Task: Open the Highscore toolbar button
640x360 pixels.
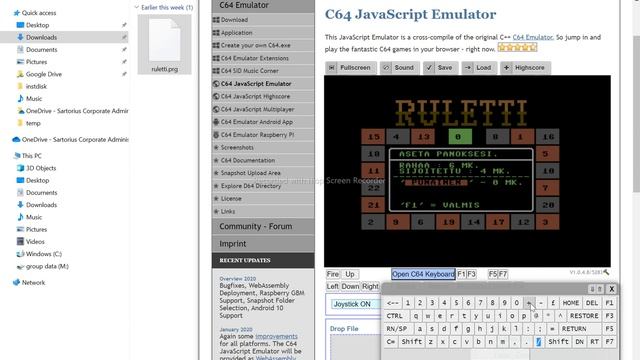Action: [x=525, y=68]
